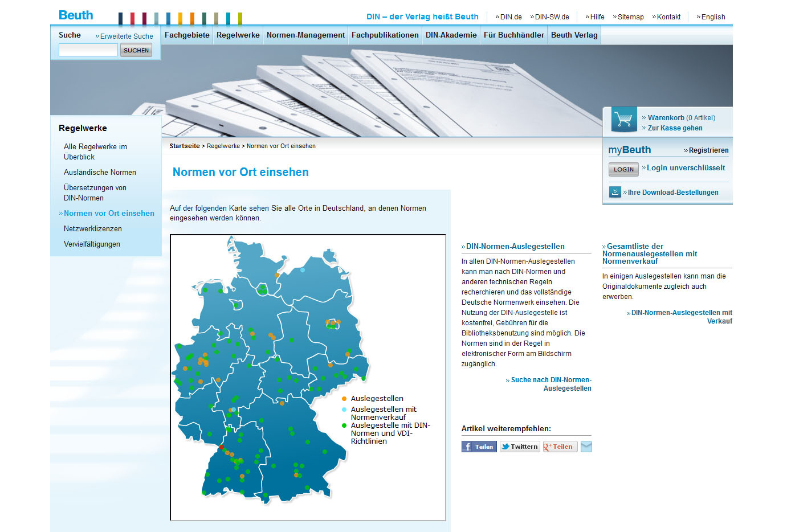787x532 pixels.
Task: Share page via Google+ Teilen button
Action: click(x=560, y=447)
